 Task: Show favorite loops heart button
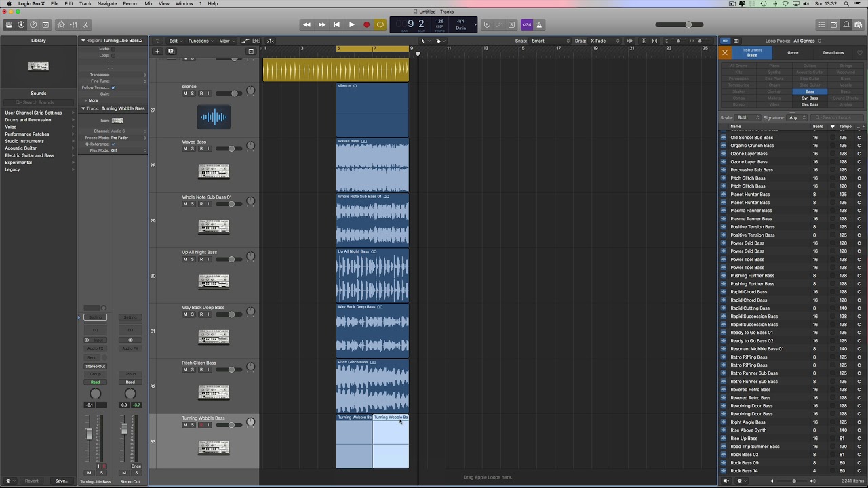point(860,52)
